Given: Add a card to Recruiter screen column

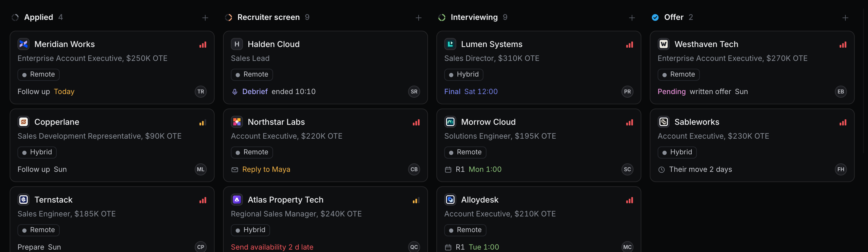Looking at the screenshot, I should pyautogui.click(x=418, y=17).
